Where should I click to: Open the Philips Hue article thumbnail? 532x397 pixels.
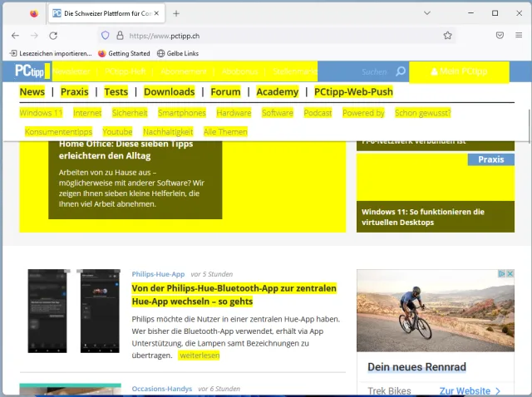click(x=73, y=311)
